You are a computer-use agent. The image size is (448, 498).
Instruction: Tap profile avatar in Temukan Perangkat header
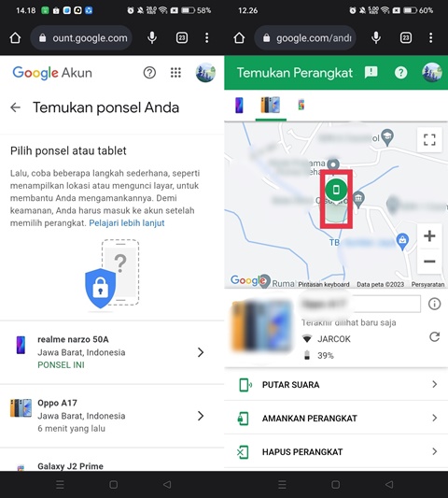(x=432, y=73)
